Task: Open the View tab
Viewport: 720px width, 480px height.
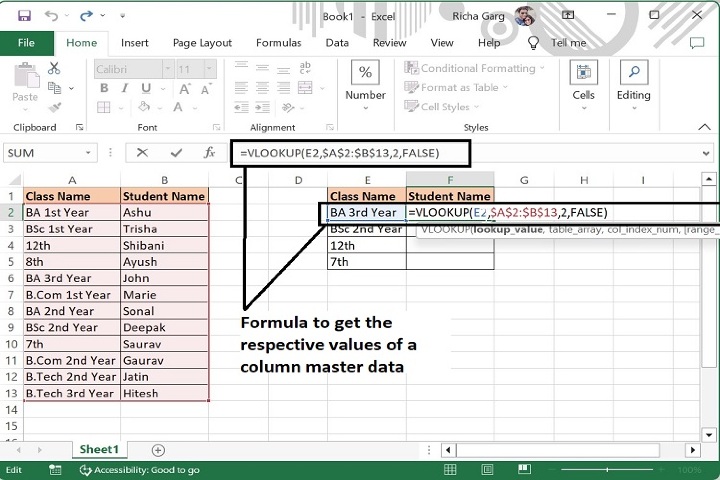Action: tap(442, 43)
